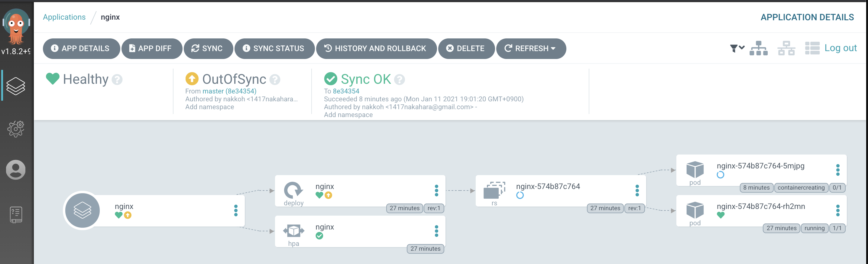This screenshot has width=868, height=264.
Task: Select nginx hpa resource icon
Action: [293, 231]
